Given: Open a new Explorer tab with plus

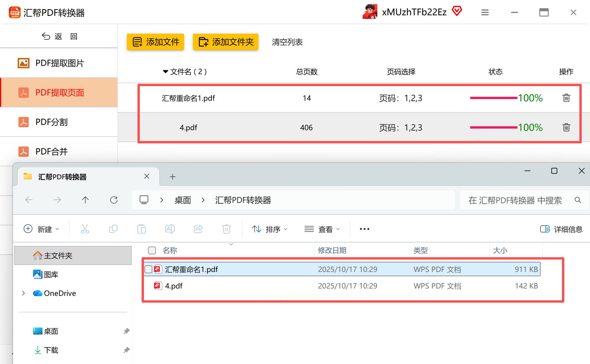Looking at the screenshot, I should [173, 177].
